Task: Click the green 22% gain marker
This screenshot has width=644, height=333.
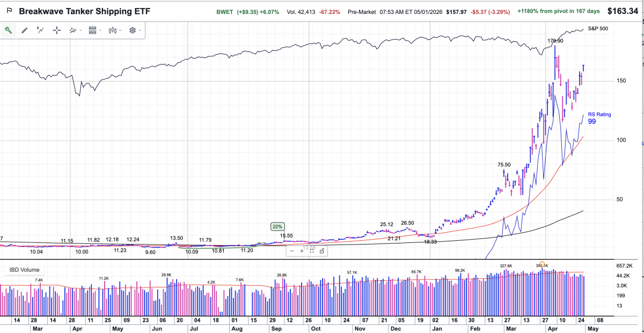Action: [277, 226]
